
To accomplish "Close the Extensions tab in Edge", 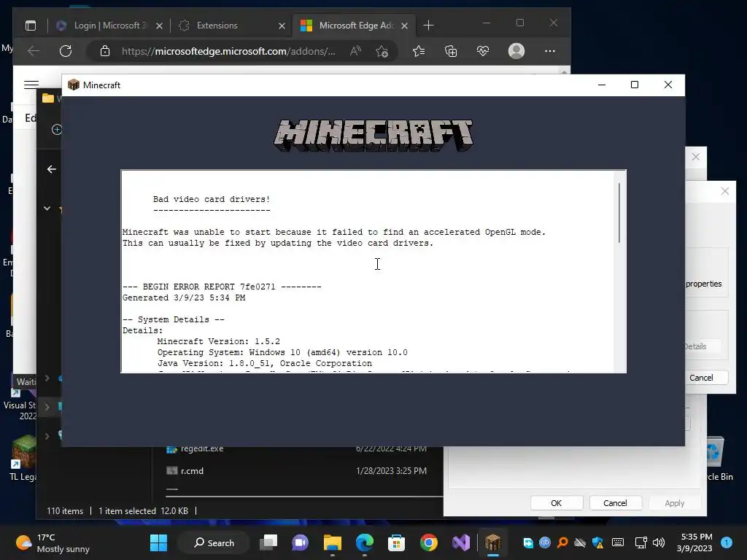I will pyautogui.click(x=282, y=26).
